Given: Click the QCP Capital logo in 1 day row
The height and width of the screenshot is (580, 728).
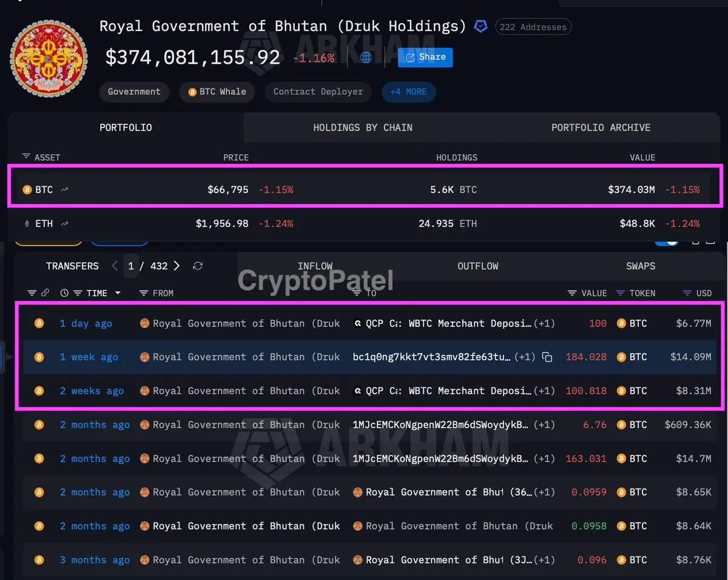Looking at the screenshot, I should tap(357, 323).
